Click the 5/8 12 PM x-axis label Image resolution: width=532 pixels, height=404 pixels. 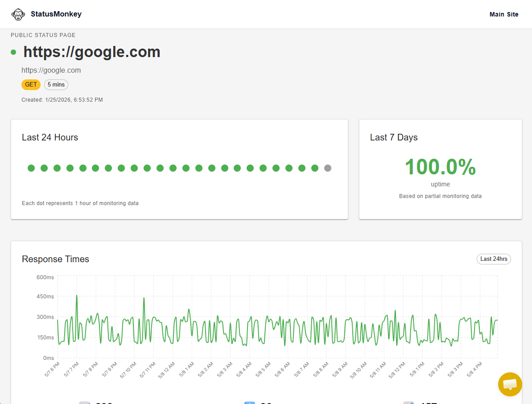[397, 370]
